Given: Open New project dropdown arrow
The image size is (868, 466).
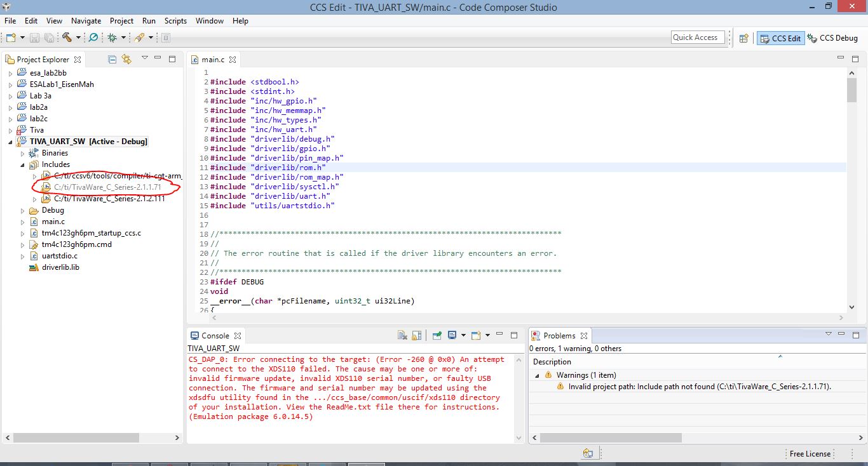Looking at the screenshot, I should tap(23, 38).
